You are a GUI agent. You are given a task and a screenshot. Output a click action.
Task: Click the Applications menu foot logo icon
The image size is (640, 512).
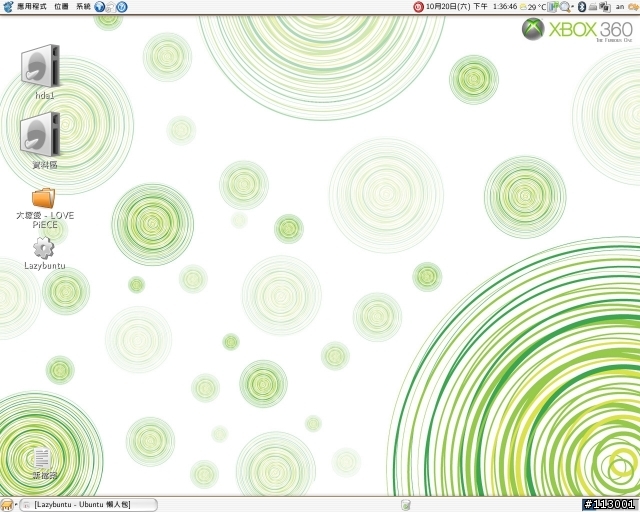click(x=8, y=7)
